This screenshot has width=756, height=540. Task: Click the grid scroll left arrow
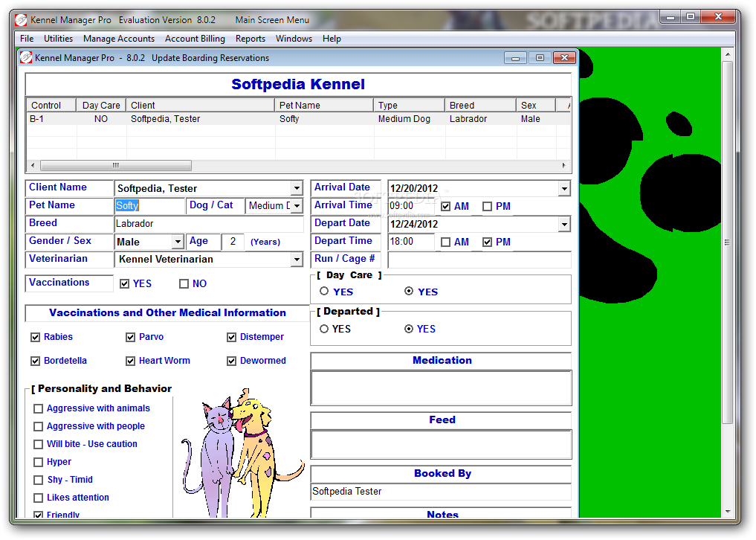[x=33, y=166]
